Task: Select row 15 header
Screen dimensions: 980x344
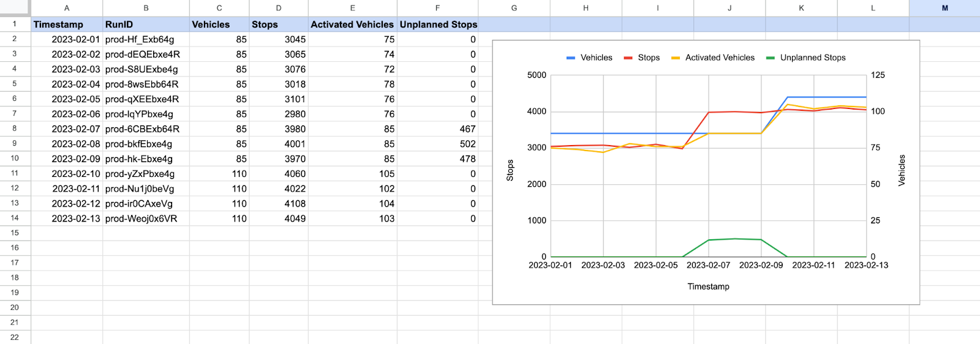Action: (x=15, y=233)
